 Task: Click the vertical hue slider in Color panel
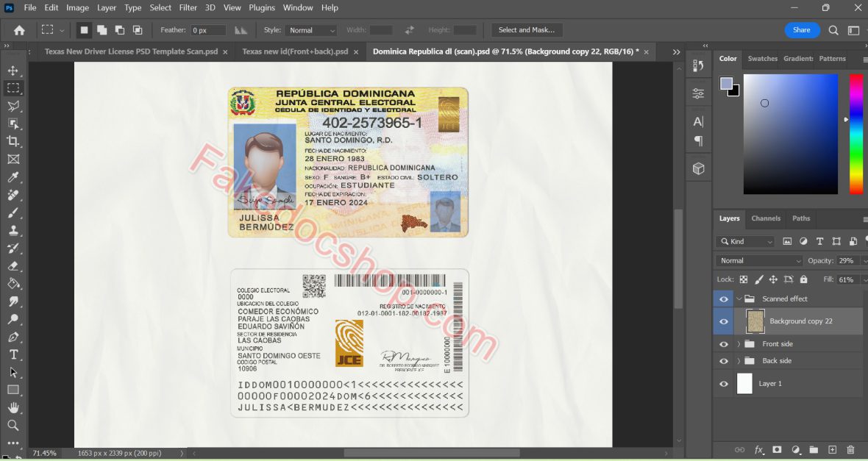click(x=855, y=134)
